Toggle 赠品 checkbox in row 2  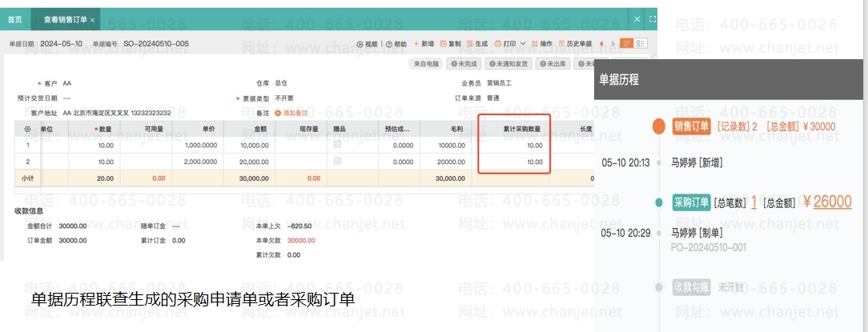coord(337,161)
